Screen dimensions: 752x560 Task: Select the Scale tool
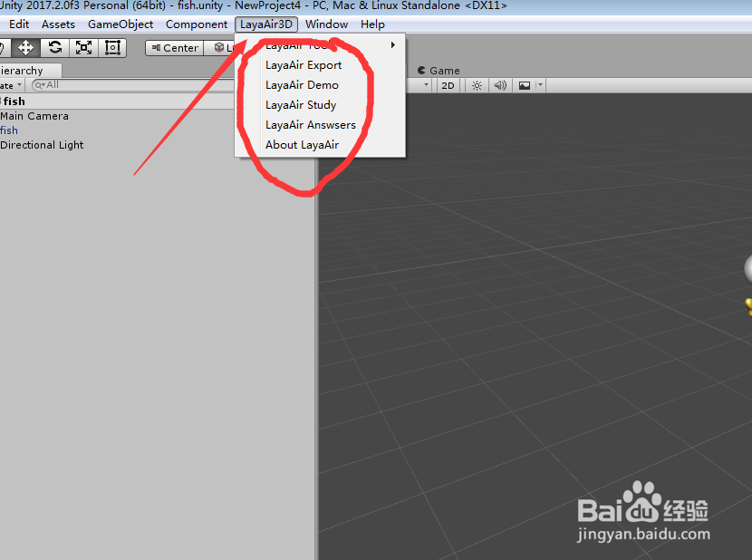[x=83, y=47]
